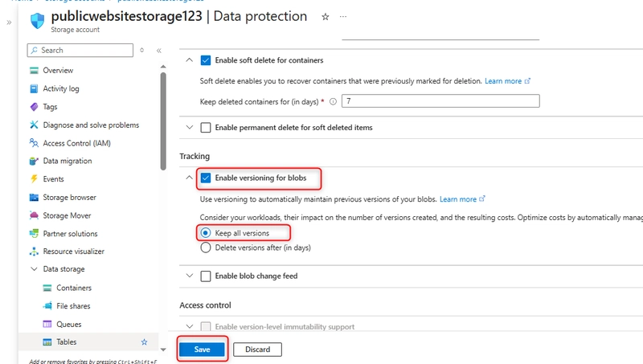Select Delete versions after (in days) option
This screenshot has height=364, width=643.
(206, 247)
